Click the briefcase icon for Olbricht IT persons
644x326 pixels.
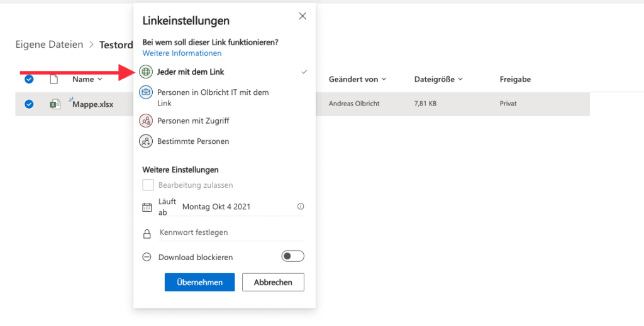point(146,93)
